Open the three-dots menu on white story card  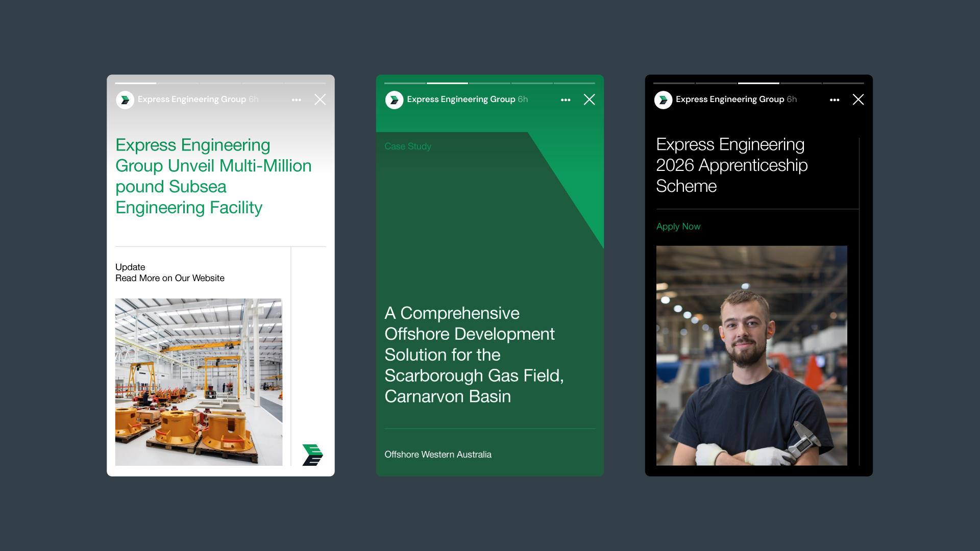[296, 100]
